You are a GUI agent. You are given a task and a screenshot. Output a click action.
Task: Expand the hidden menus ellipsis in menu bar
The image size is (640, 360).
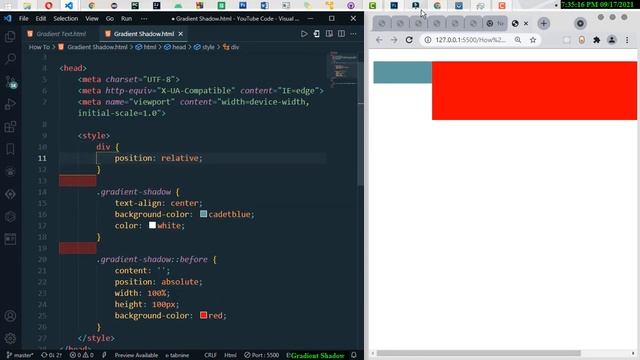click(x=144, y=19)
